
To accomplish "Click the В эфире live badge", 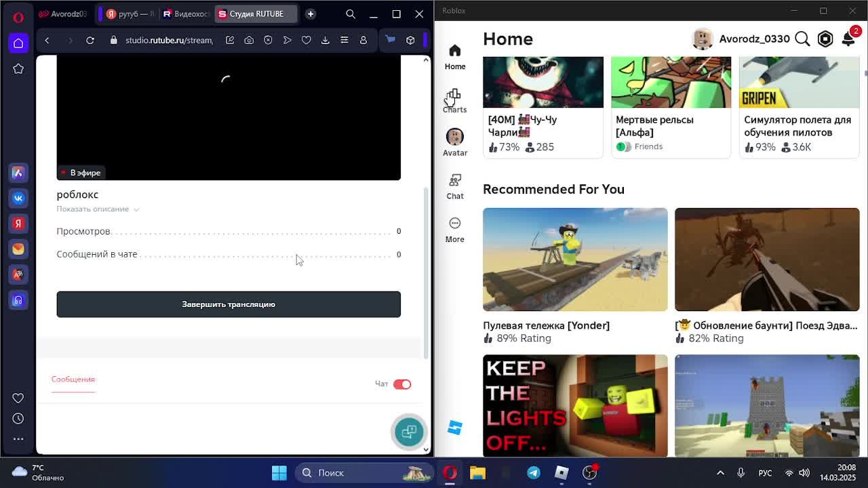I will (80, 172).
